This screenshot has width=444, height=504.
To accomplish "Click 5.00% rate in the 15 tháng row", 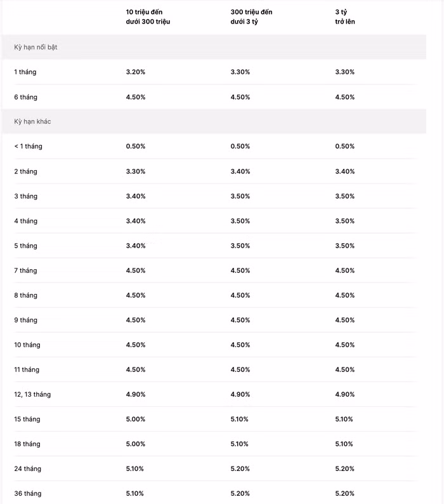I will pyautogui.click(x=136, y=419).
